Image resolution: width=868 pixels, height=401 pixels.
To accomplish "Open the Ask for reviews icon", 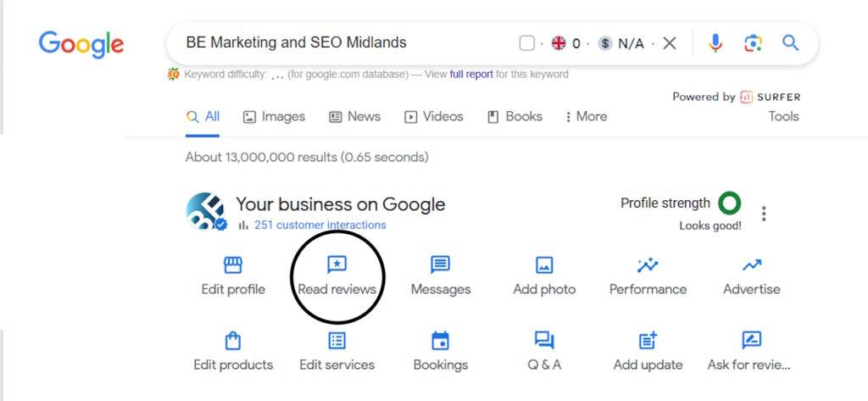I will click(x=751, y=341).
